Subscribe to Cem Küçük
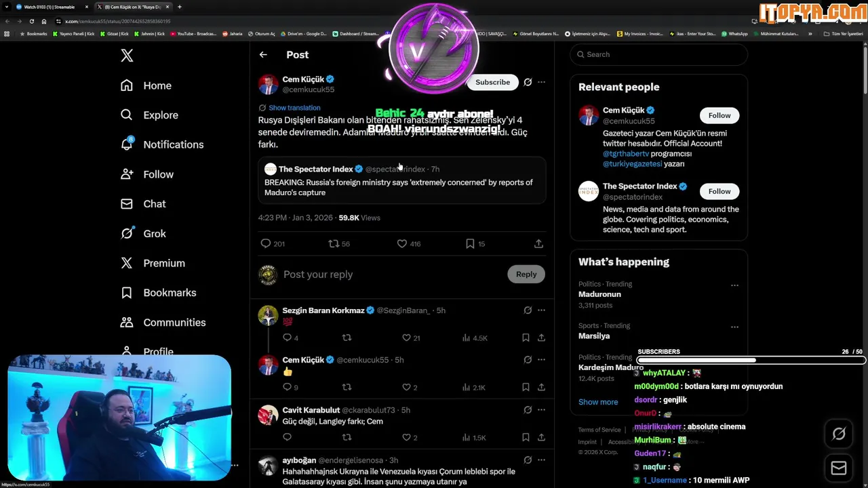This screenshot has width=868, height=488. pos(492,82)
